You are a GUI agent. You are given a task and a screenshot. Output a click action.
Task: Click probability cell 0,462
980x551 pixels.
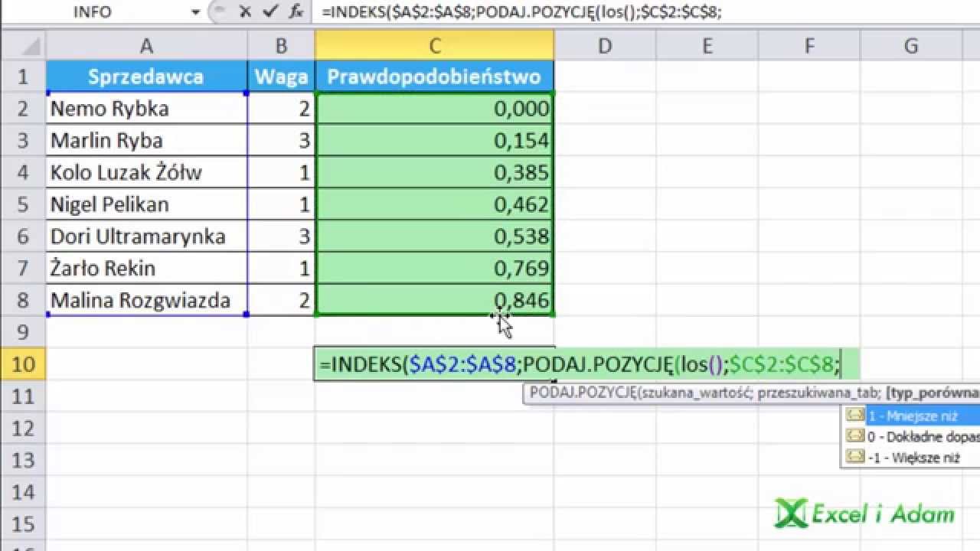[434, 204]
